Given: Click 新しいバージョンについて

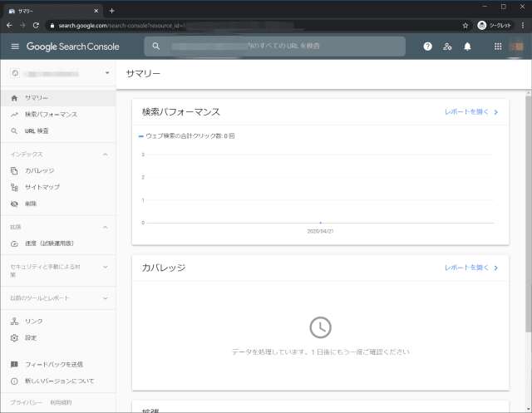Looking at the screenshot, I should coord(60,381).
